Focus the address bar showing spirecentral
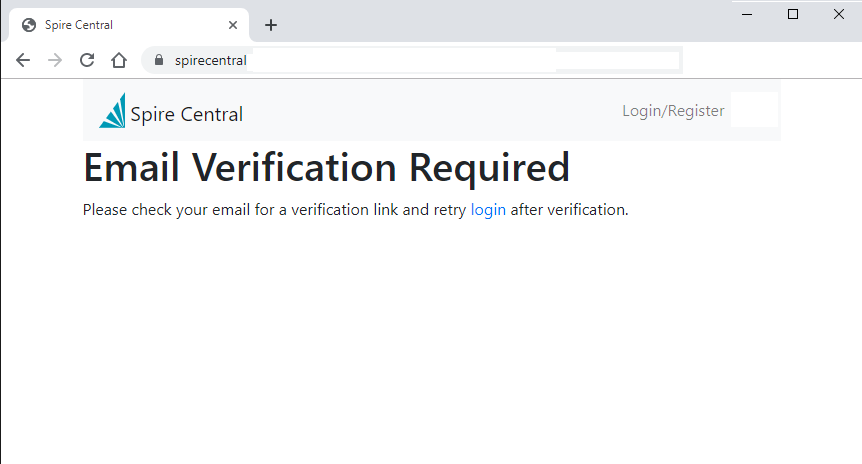This screenshot has width=862, height=464. click(400, 60)
